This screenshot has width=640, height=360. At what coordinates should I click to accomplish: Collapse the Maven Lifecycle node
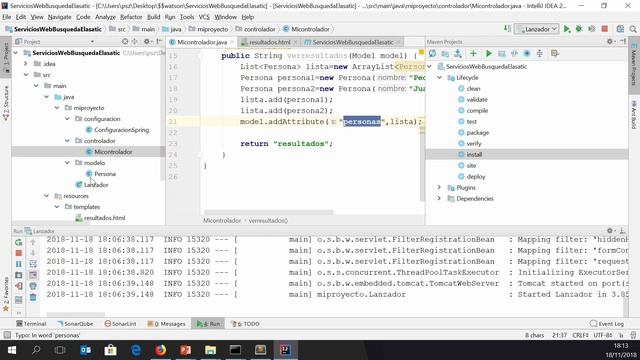(x=440, y=77)
